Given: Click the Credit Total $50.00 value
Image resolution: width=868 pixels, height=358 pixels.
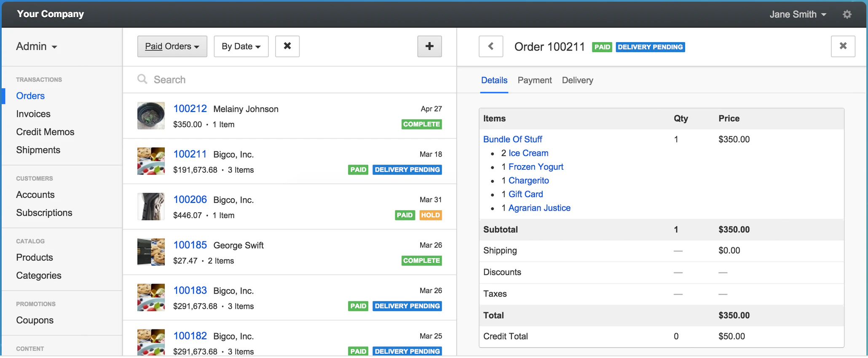Looking at the screenshot, I should pyautogui.click(x=731, y=337).
